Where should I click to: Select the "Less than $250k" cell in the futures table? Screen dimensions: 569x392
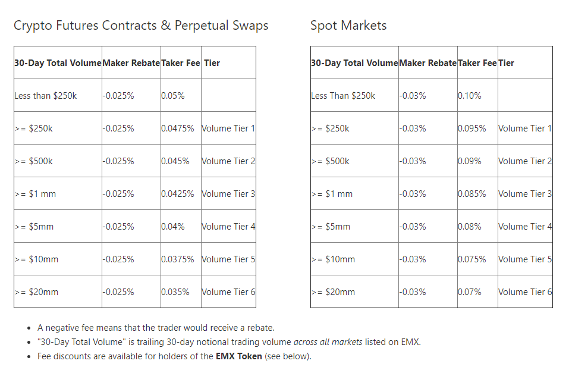(x=46, y=96)
